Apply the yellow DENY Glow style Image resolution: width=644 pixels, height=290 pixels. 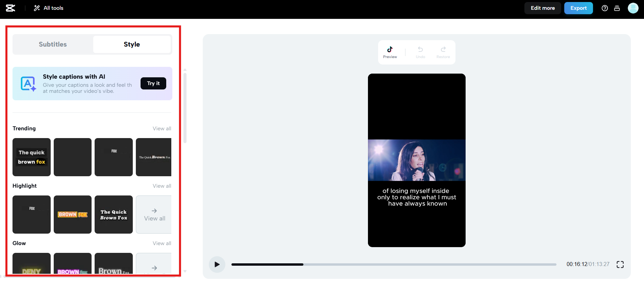coord(31,263)
